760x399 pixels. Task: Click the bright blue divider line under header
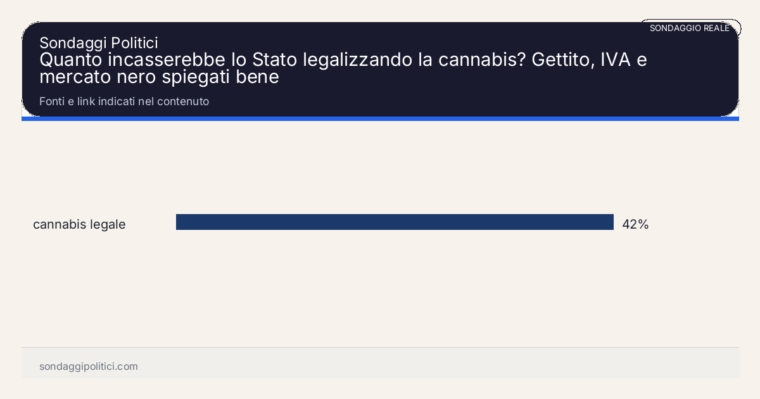pyautogui.click(x=380, y=119)
